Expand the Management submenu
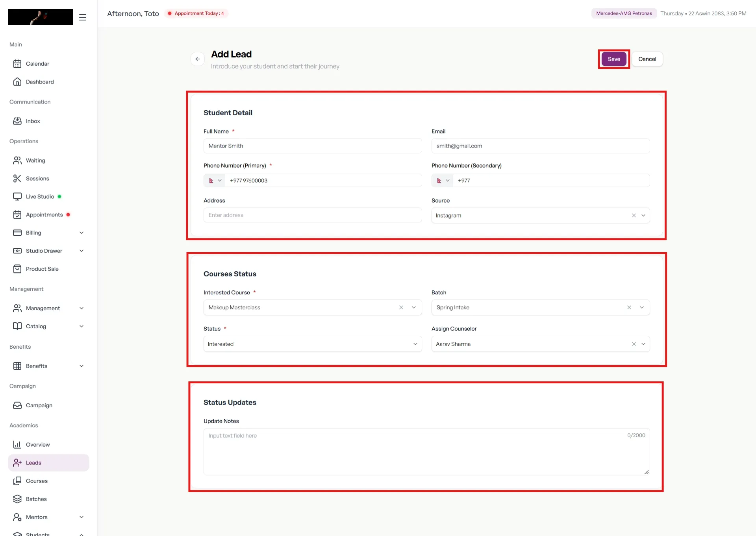 coord(82,309)
